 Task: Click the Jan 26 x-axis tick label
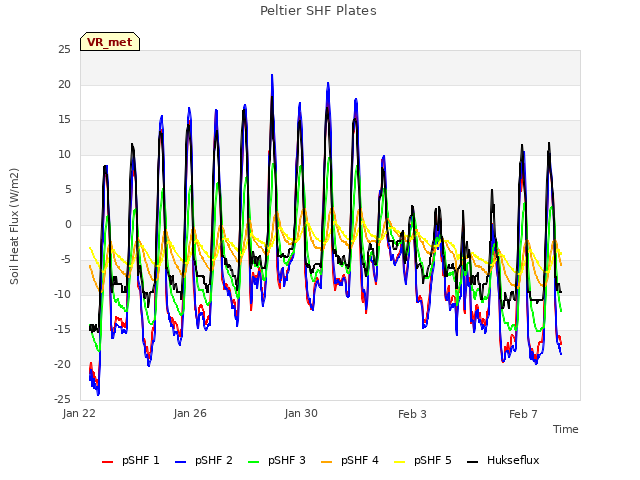[190, 413]
